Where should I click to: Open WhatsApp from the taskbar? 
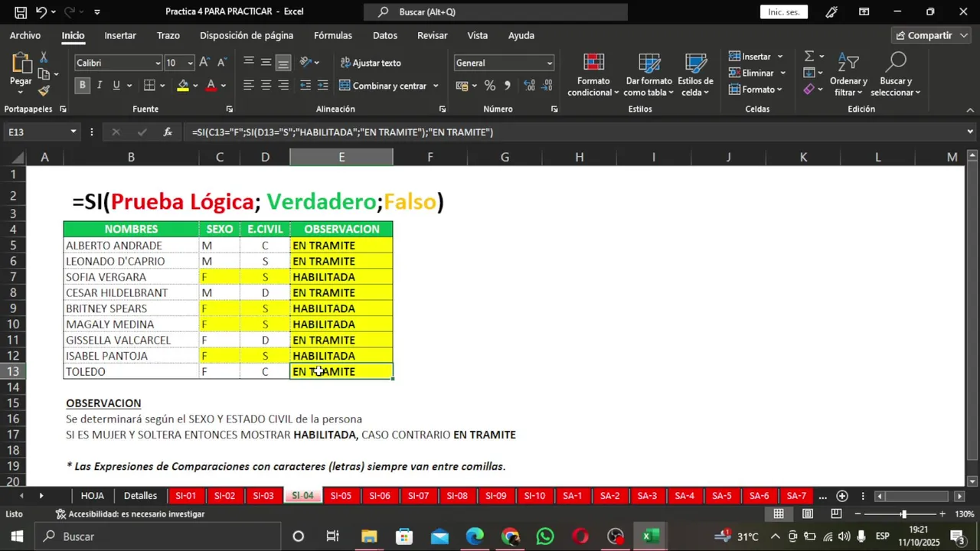[545, 536]
